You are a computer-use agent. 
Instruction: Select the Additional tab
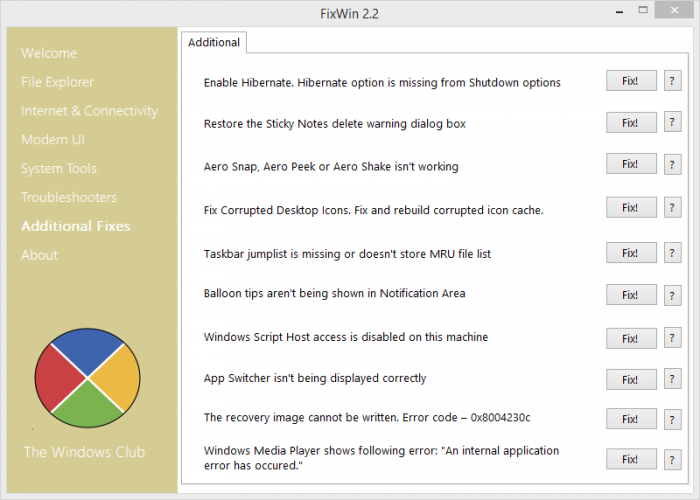click(x=214, y=42)
